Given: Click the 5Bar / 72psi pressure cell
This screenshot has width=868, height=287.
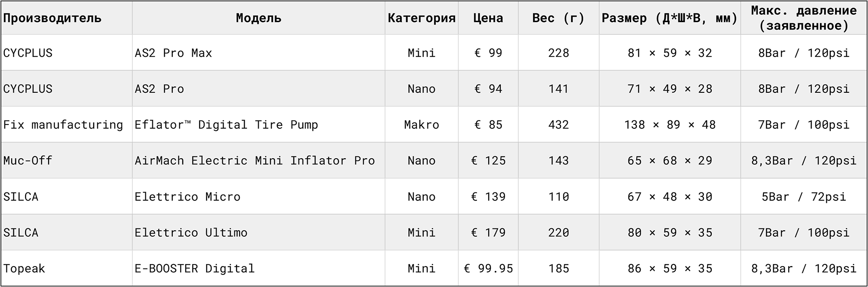Looking at the screenshot, I should click(804, 197).
